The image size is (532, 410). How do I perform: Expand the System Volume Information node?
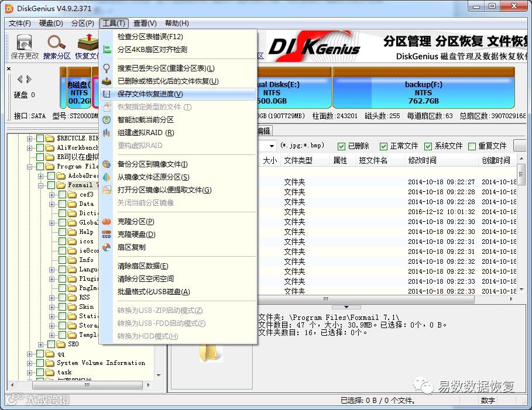tap(29, 363)
